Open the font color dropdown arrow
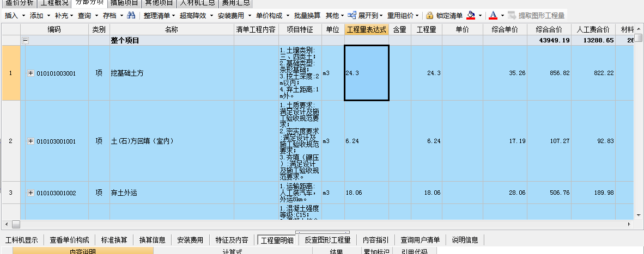The width and height of the screenshot is (644, 254). pos(502,16)
